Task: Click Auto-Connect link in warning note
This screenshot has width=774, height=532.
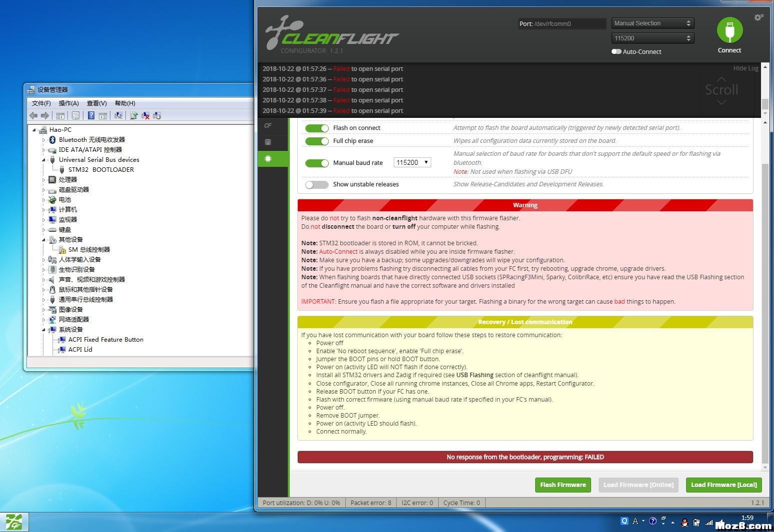Action: (x=338, y=252)
